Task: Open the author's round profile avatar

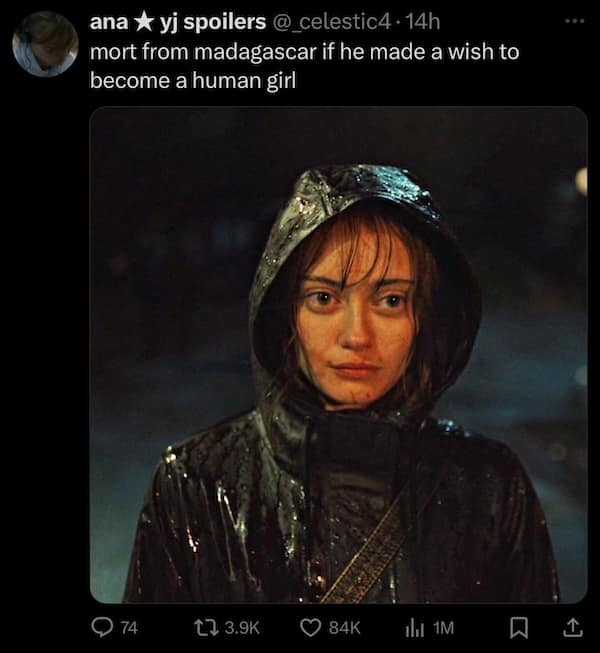Action: click(45, 44)
